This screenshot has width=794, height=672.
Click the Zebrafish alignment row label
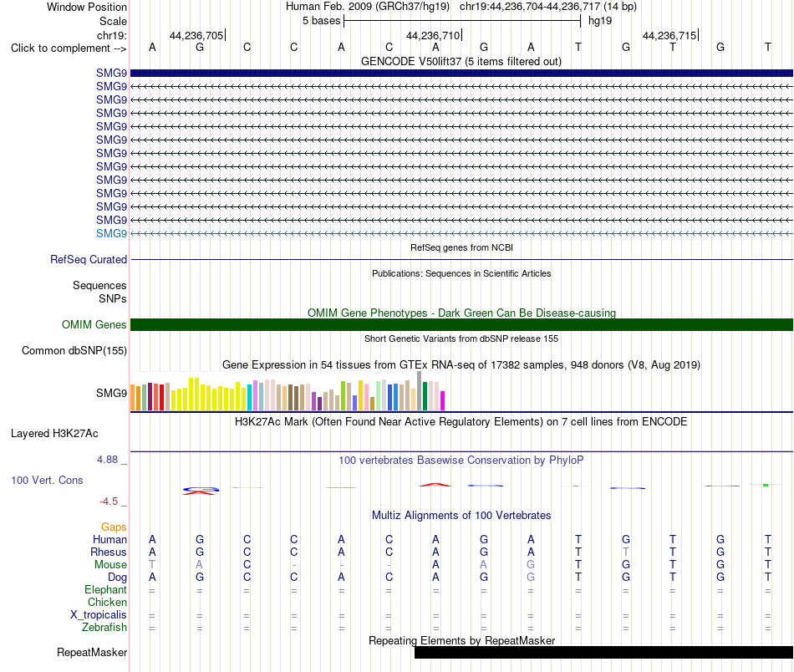104,627
